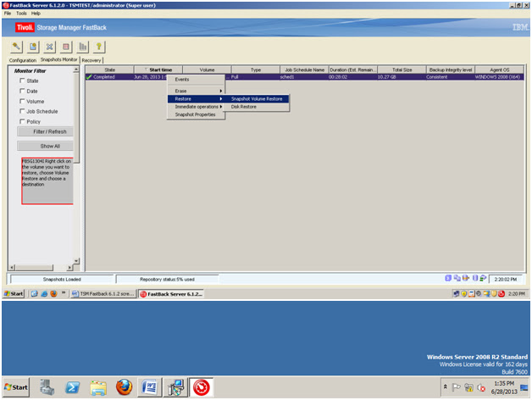Enable the Volume filter checkbox
The width and height of the screenshot is (532, 400).
[x=22, y=101]
